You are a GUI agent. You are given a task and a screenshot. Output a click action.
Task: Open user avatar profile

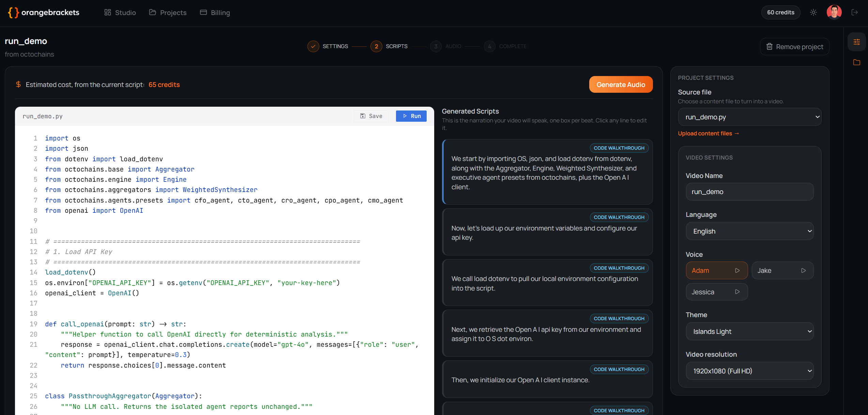click(834, 13)
